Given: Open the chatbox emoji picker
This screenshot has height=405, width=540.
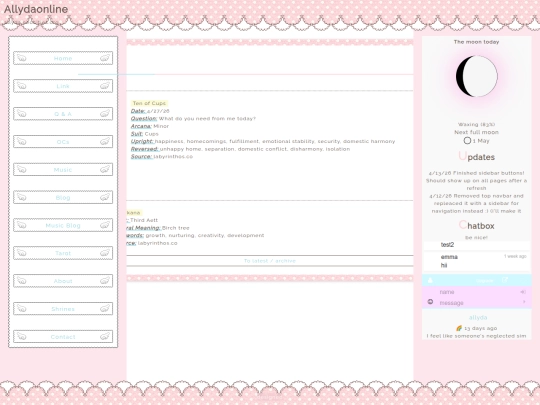Looking at the screenshot, I should pyautogui.click(x=430, y=302).
